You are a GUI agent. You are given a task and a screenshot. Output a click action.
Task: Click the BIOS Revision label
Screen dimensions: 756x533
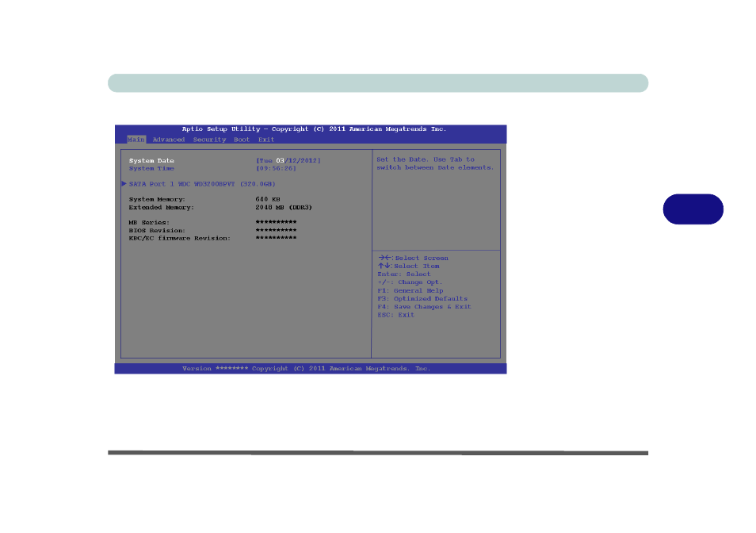(157, 231)
